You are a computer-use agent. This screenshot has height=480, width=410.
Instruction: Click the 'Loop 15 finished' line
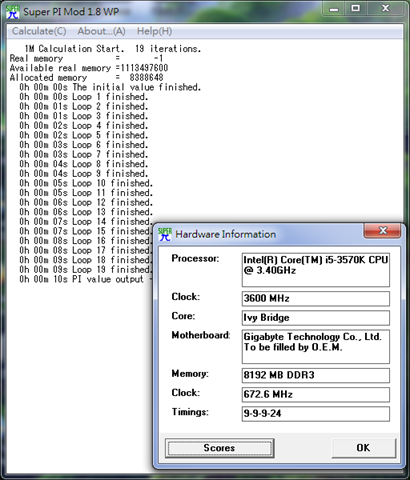(x=85, y=232)
